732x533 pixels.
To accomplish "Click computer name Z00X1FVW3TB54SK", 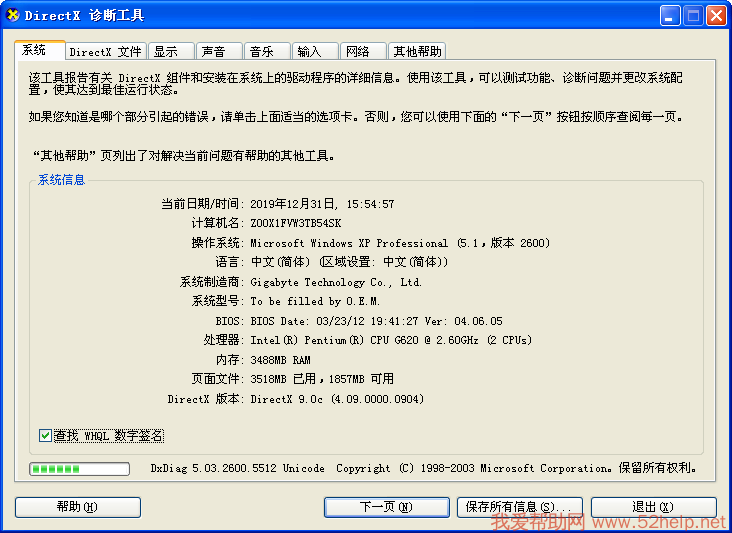I will [296, 223].
